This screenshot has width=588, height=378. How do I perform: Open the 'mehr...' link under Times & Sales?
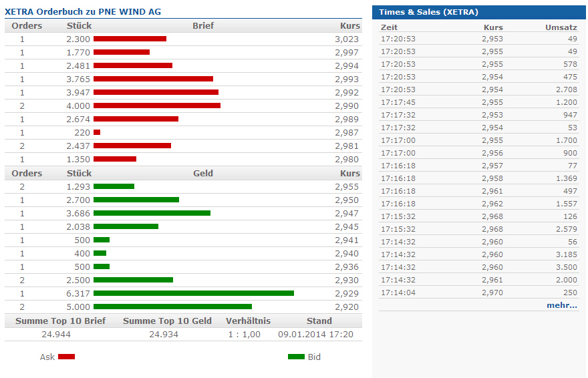[x=562, y=305]
